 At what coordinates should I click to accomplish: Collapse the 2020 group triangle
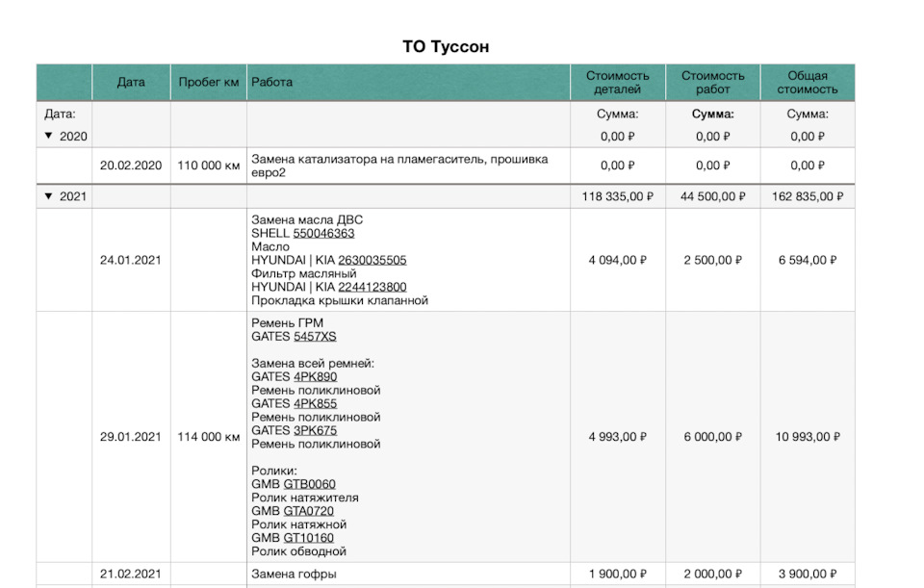click(x=48, y=136)
